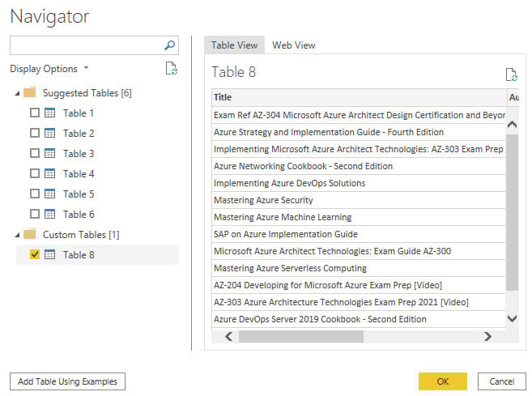Click the search magnifier icon

point(170,45)
